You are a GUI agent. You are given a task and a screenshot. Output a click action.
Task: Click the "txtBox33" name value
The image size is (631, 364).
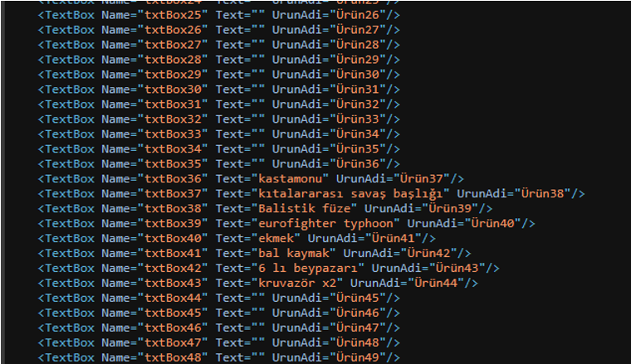pos(173,133)
